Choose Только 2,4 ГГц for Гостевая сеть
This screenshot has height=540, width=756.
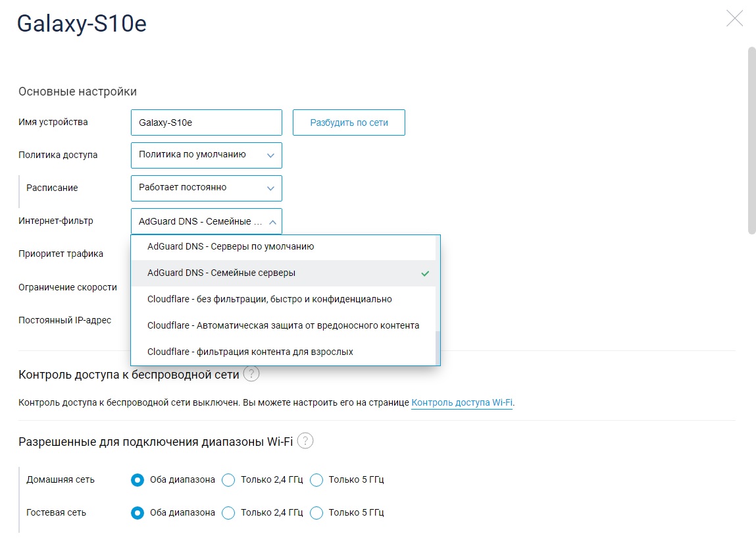[x=228, y=512]
